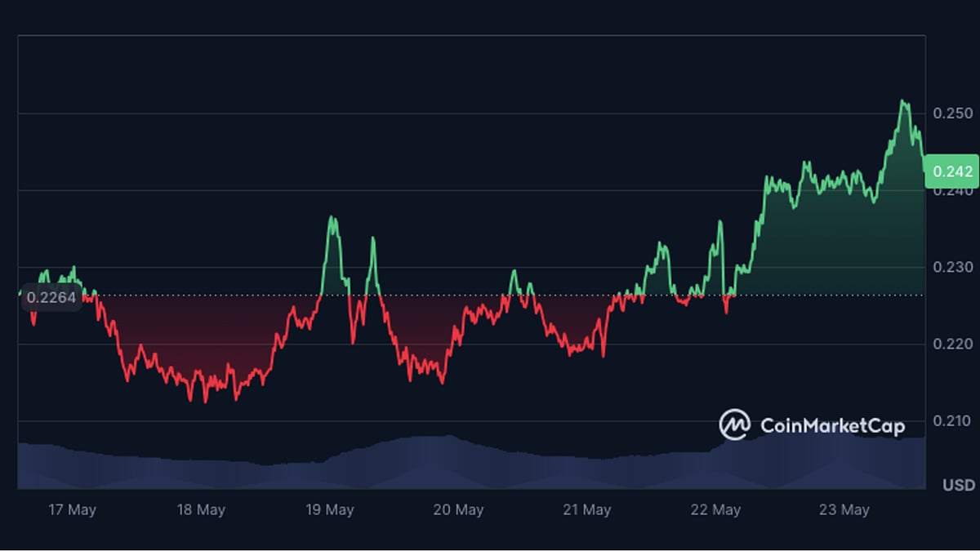Click the CoinMarketCap wordmark text
980x551 pixels.
[833, 425]
